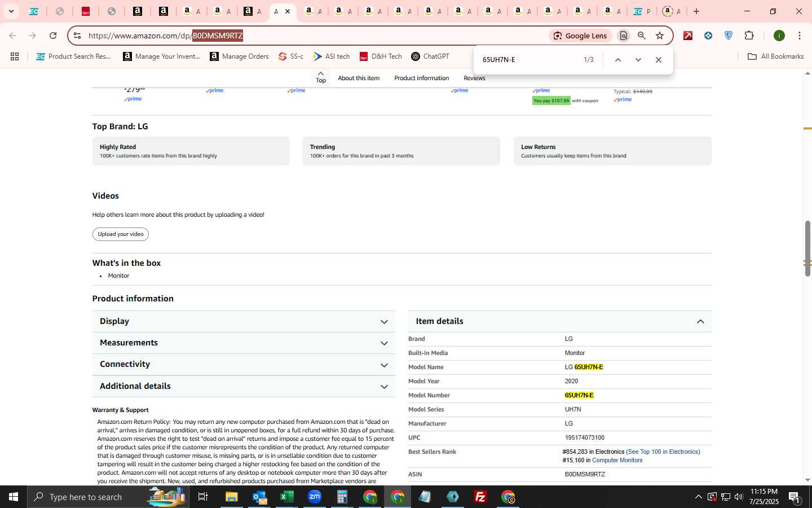View site information icon in address bar
The width and height of the screenshot is (812, 508).
click(77, 36)
